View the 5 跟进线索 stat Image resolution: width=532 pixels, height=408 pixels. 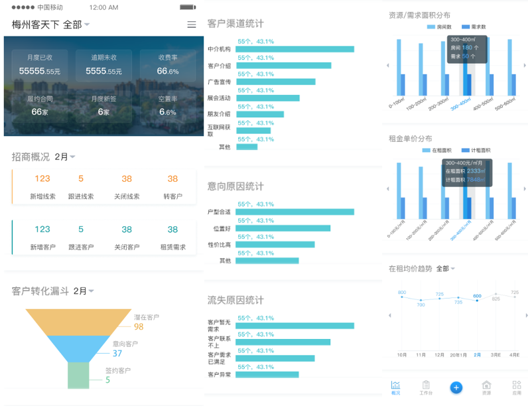[x=81, y=187]
